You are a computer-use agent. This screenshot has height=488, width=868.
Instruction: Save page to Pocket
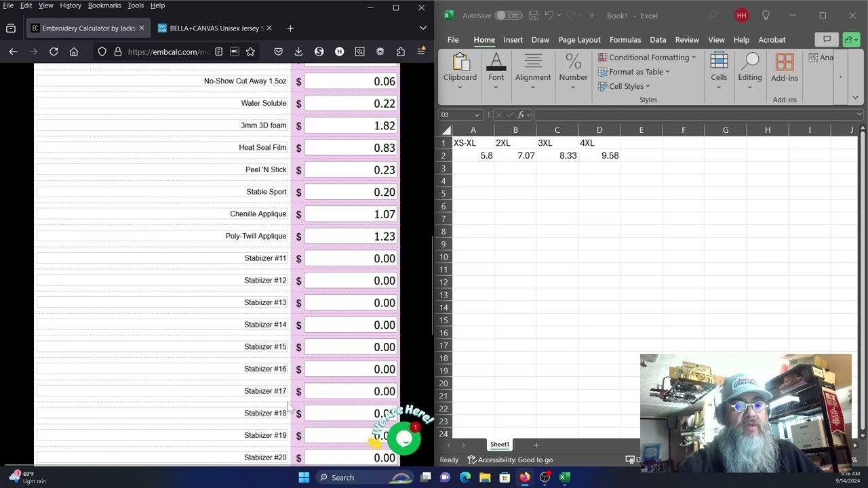(x=278, y=52)
